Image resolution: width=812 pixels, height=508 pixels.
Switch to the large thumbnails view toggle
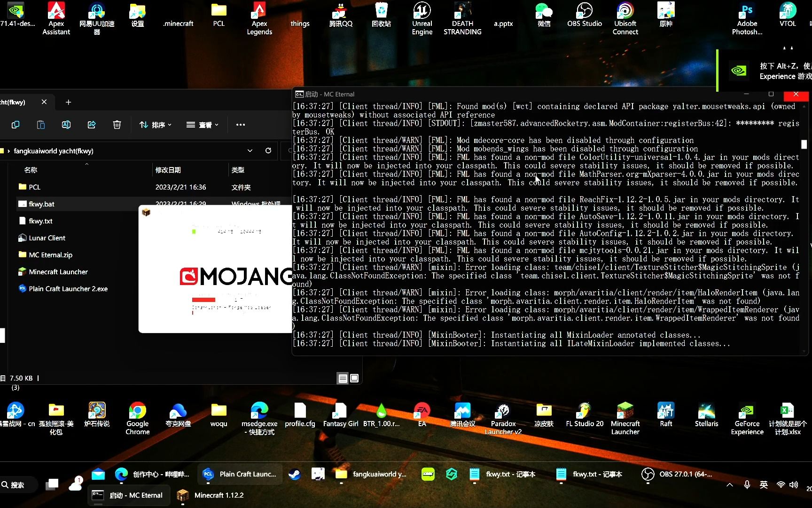click(x=355, y=378)
